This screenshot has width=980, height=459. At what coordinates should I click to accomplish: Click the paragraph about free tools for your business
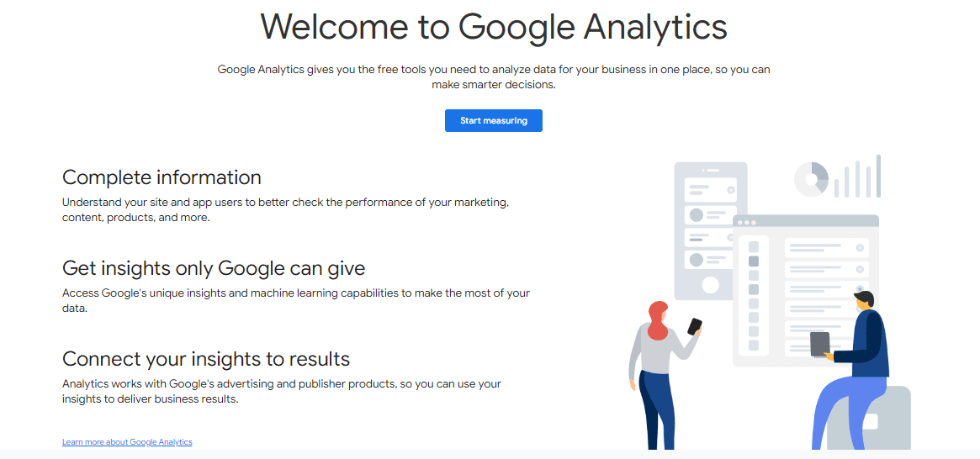[494, 77]
